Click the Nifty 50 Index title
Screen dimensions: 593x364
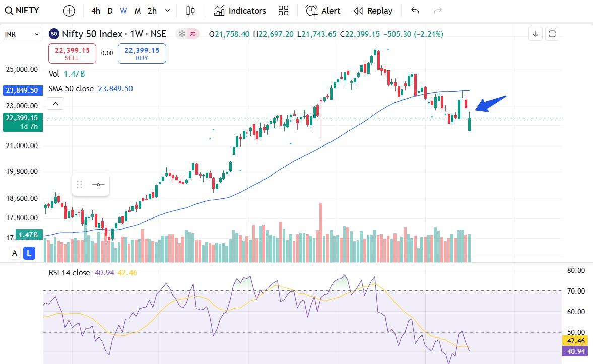point(114,34)
